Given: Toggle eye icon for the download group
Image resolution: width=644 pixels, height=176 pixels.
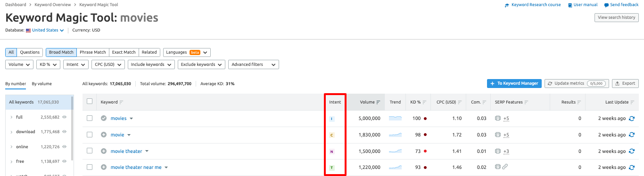Looking at the screenshot, I should coord(64,132).
